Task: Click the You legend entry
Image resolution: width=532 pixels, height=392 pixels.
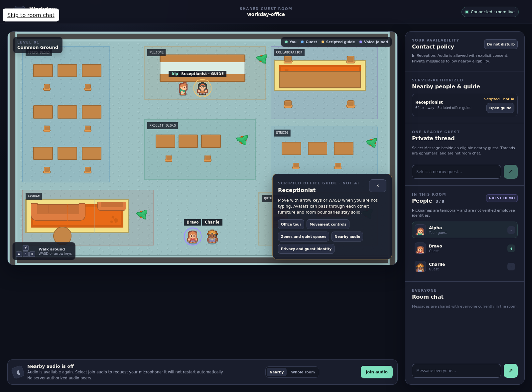Action: click(291, 42)
